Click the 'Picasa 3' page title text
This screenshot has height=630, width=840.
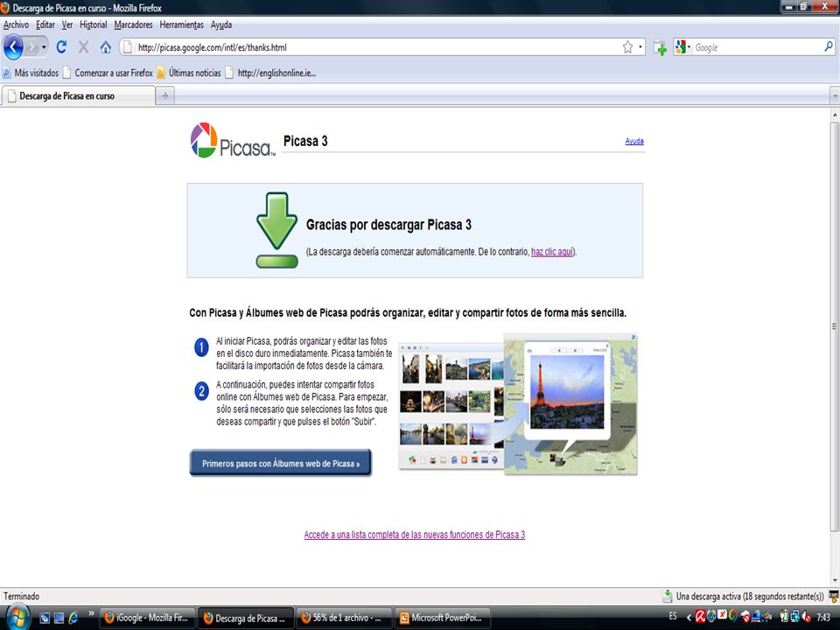pyautogui.click(x=305, y=141)
